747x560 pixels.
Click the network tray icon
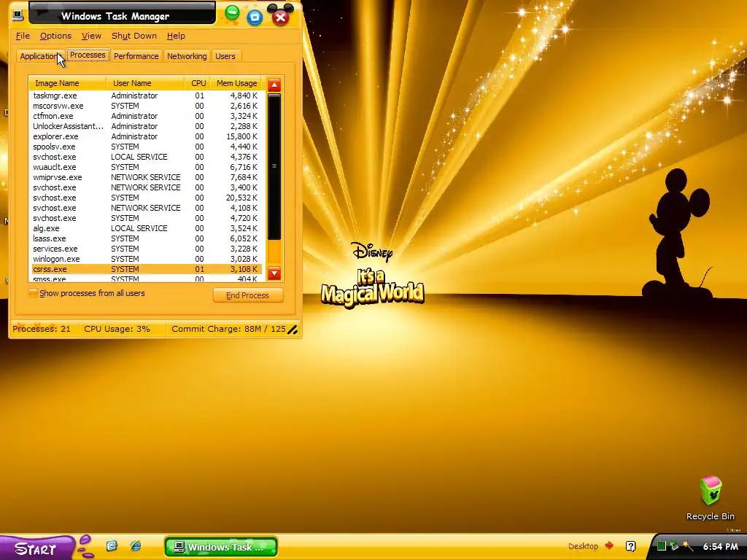[x=674, y=546]
